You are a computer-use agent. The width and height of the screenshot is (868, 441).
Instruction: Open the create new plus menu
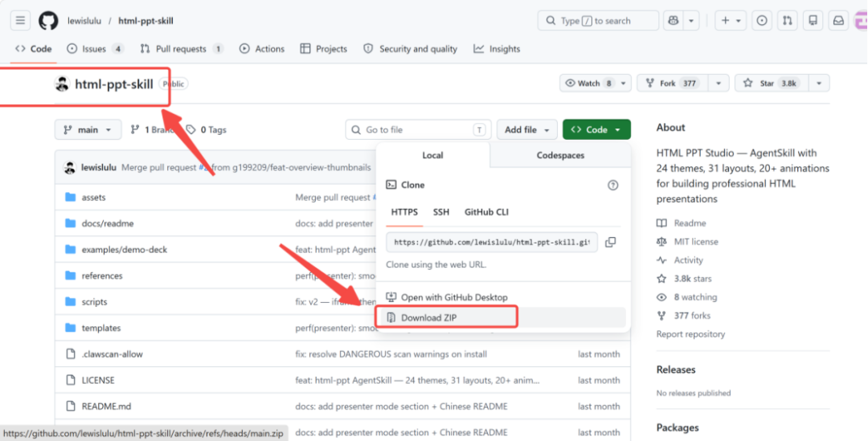click(x=731, y=20)
